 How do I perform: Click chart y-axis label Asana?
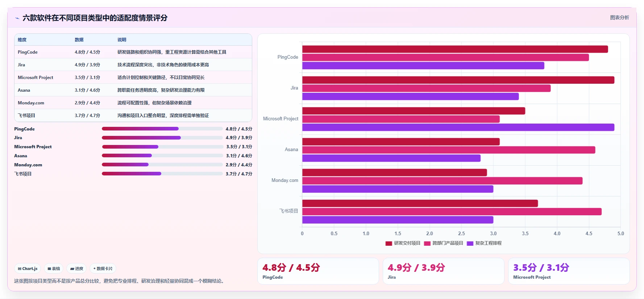pos(291,150)
